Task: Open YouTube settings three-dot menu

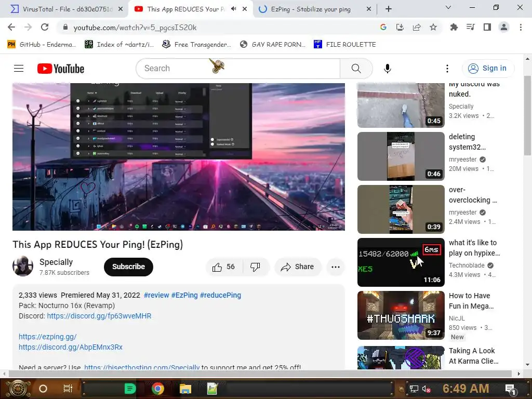Action: (x=447, y=69)
